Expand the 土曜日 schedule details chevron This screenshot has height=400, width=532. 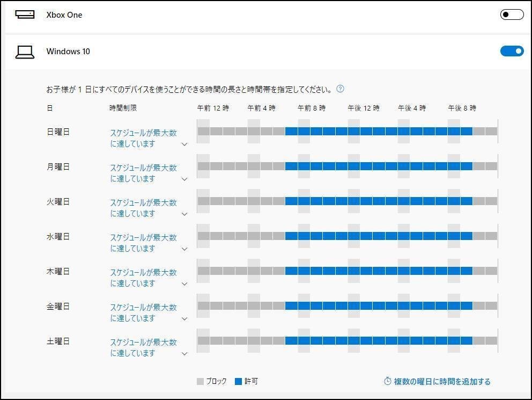184,353
